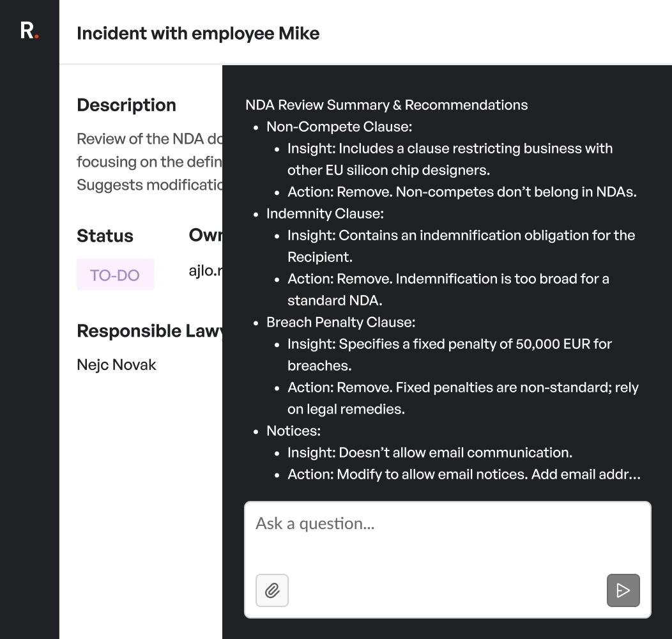Click insight Doesn't allow email communication
The width and height of the screenshot is (672, 639).
[430, 453]
